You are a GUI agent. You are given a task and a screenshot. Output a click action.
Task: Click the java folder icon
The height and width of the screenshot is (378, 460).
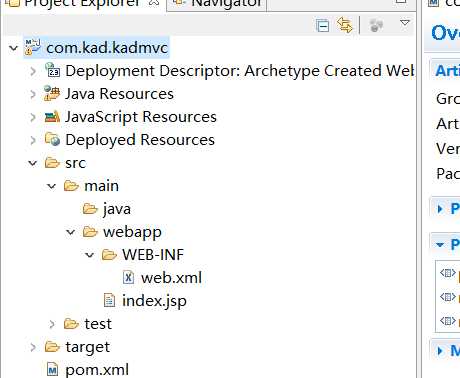click(90, 209)
